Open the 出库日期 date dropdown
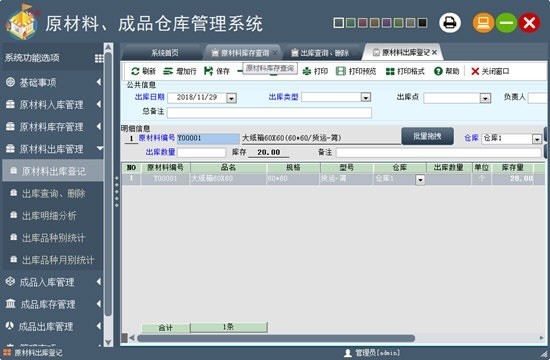Image resolution: width=550 pixels, height=360 pixels. pyautogui.click(x=231, y=98)
